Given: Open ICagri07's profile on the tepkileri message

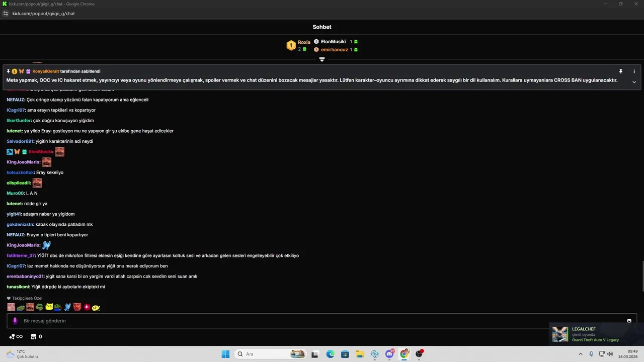Looking at the screenshot, I should 16,110.
